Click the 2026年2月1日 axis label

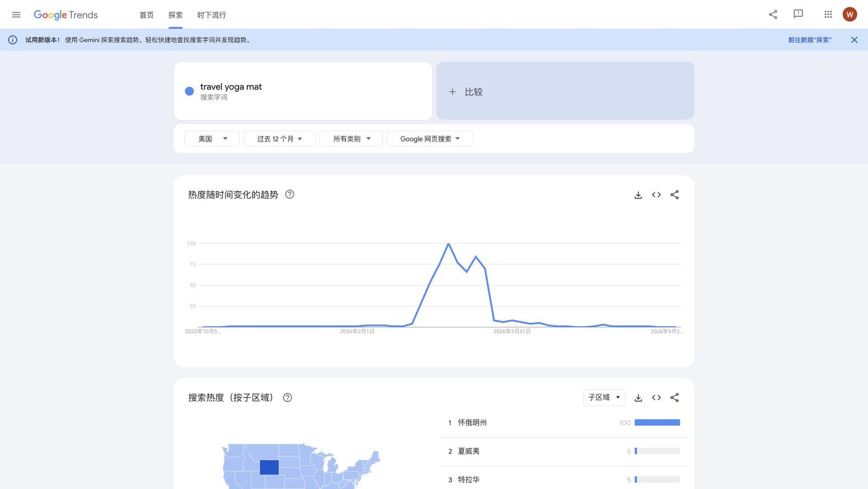(x=357, y=331)
